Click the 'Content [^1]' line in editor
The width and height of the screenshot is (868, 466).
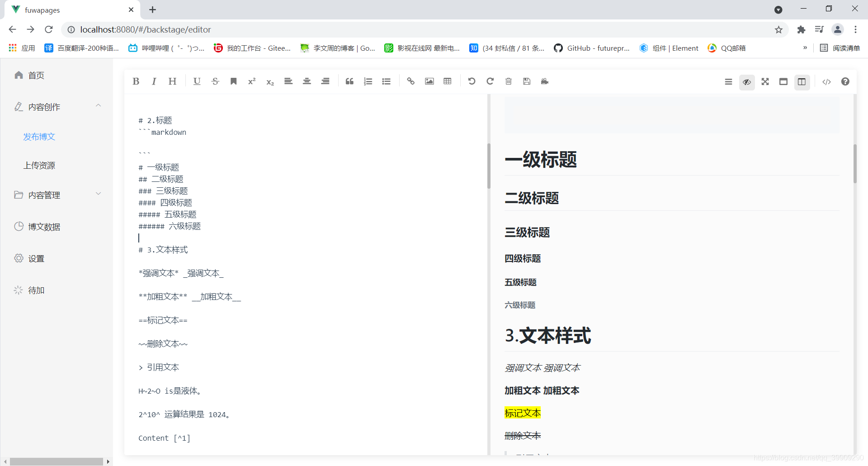[164, 438]
